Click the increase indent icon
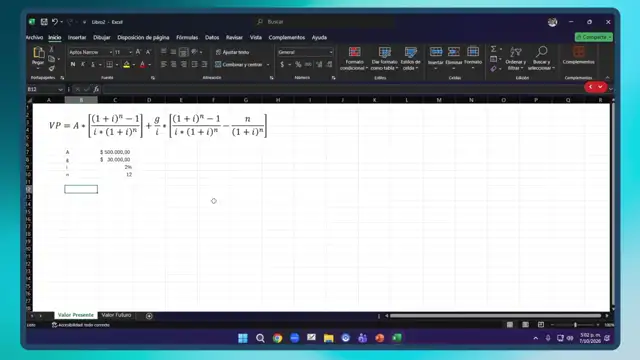This screenshot has width=640, height=360. point(204,64)
